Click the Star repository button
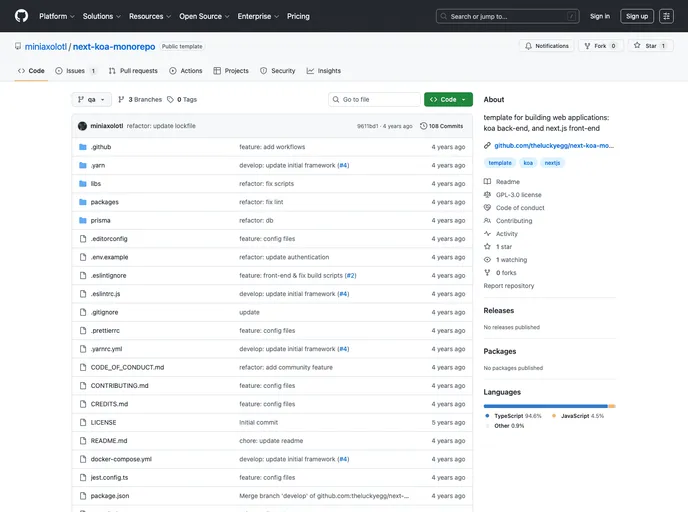The width and height of the screenshot is (688, 512). pos(651,46)
